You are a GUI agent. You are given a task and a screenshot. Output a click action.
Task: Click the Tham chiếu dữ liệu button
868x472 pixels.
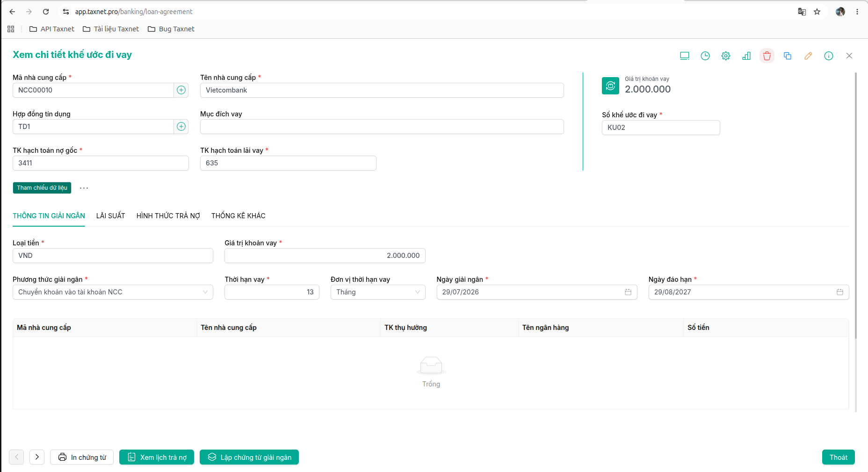click(x=42, y=188)
